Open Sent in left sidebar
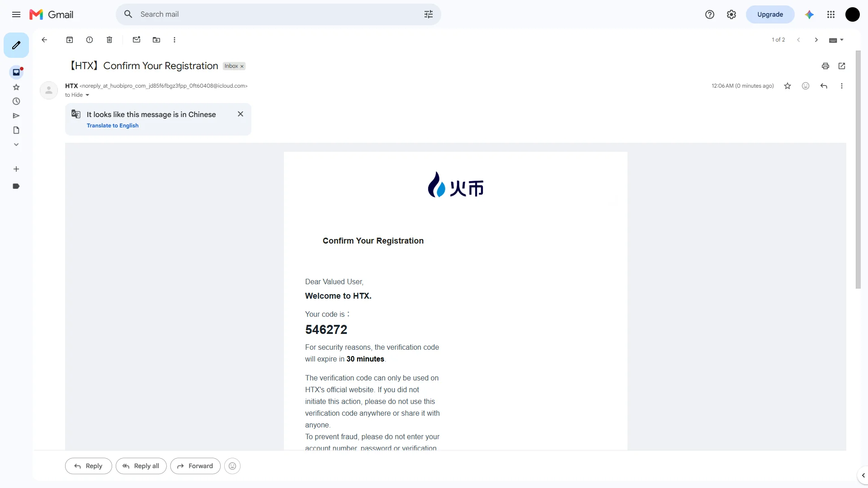 click(16, 116)
